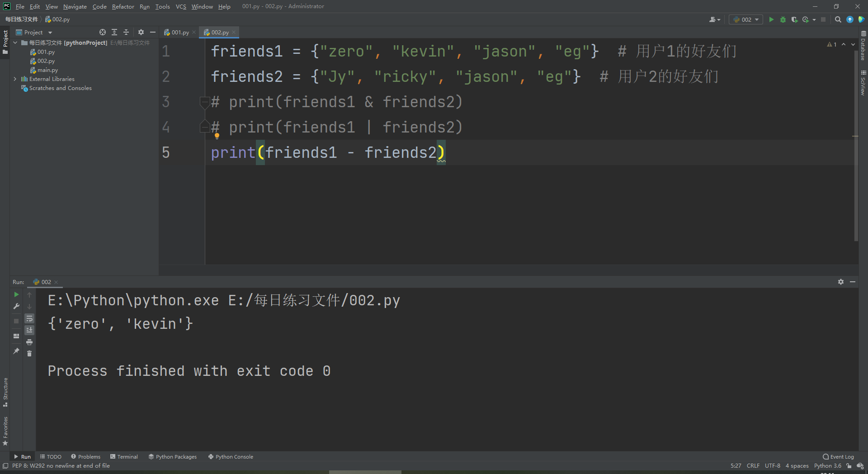868x474 pixels.
Task: Open the Event Log
Action: point(839,457)
